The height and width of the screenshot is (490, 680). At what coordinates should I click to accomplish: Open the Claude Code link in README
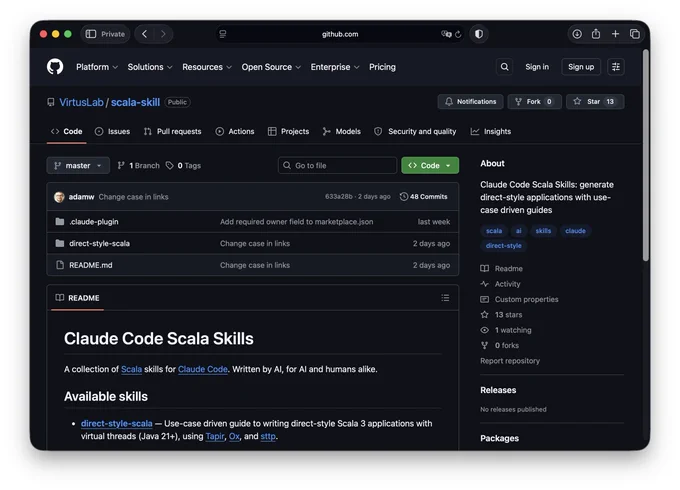203,369
